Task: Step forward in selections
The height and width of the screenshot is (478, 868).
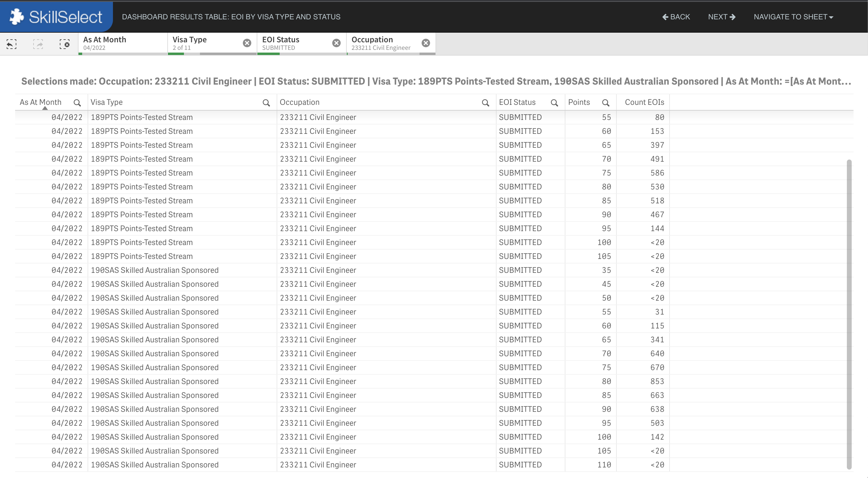Action: (38, 44)
